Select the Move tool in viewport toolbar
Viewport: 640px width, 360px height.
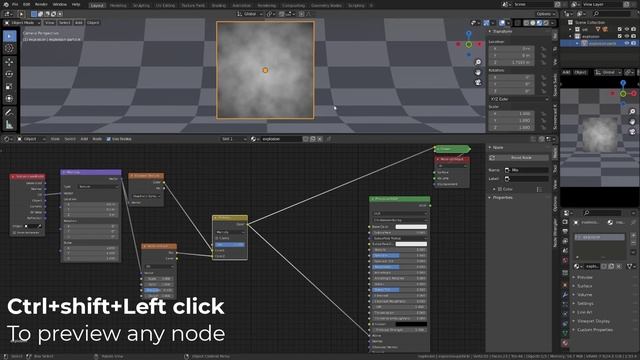click(x=9, y=62)
